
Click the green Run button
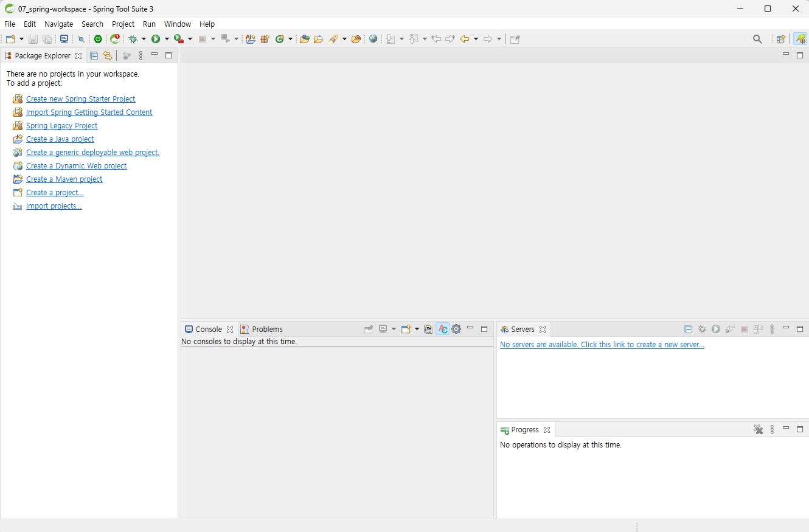(156, 39)
